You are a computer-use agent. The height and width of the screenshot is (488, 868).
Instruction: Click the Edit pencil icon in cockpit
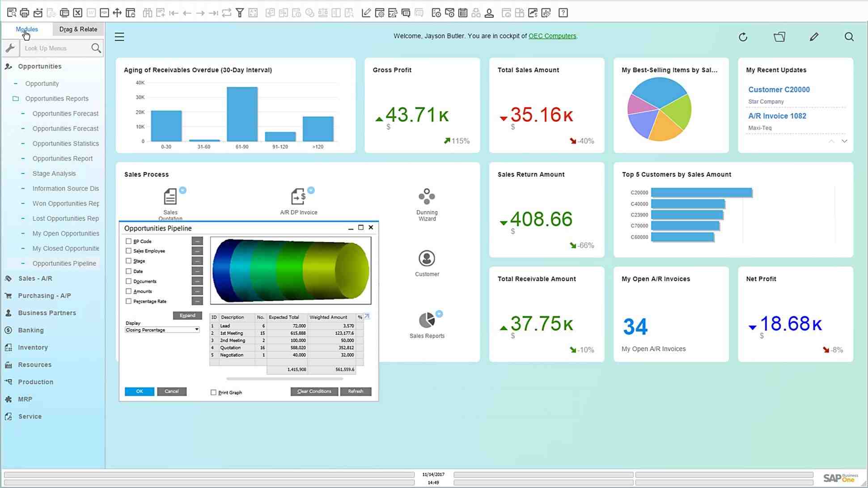coord(814,36)
